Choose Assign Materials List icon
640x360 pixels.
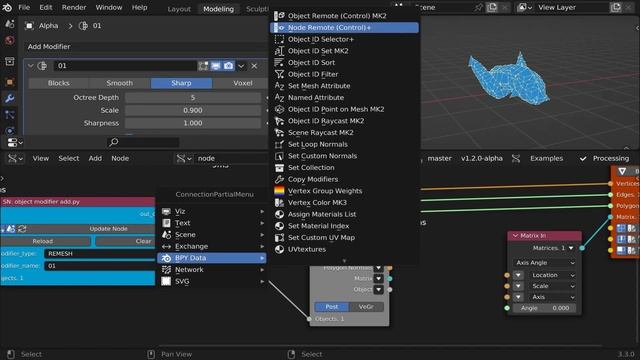[279, 214]
